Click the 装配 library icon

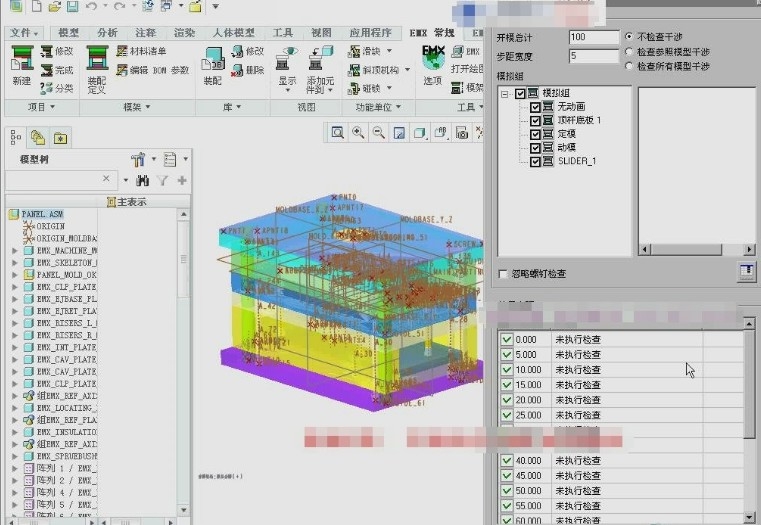[x=213, y=66]
